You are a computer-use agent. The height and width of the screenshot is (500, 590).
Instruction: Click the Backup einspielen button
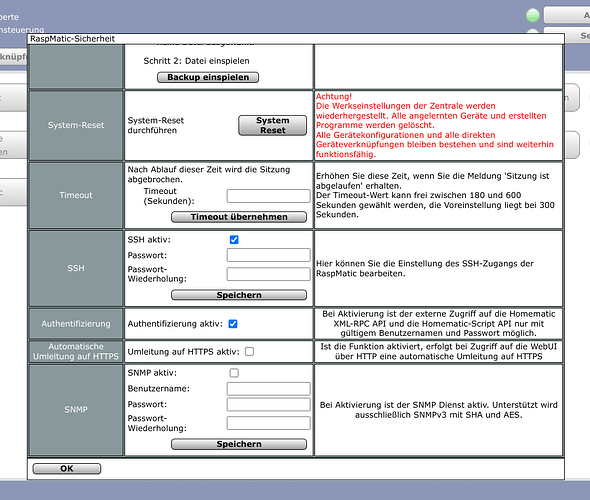(x=208, y=77)
